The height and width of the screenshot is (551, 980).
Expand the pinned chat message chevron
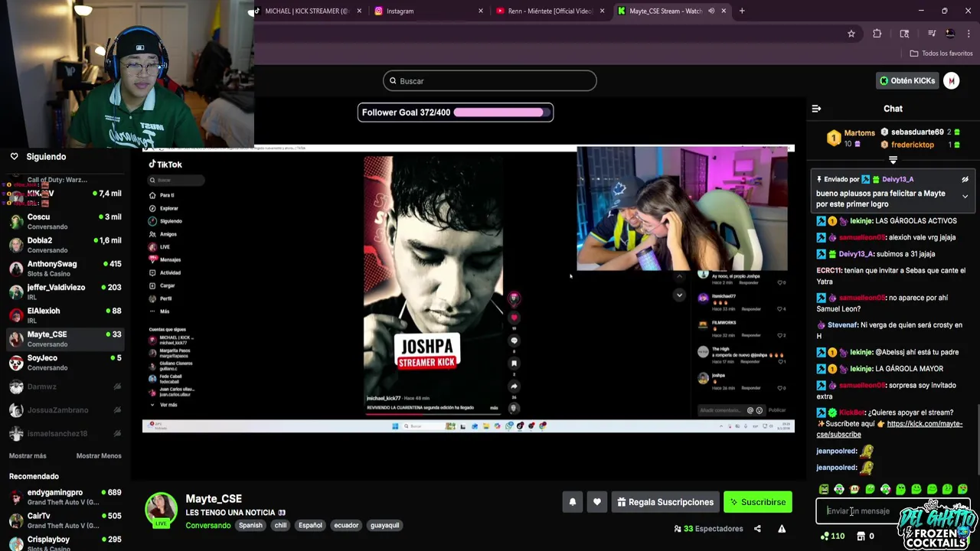(965, 197)
